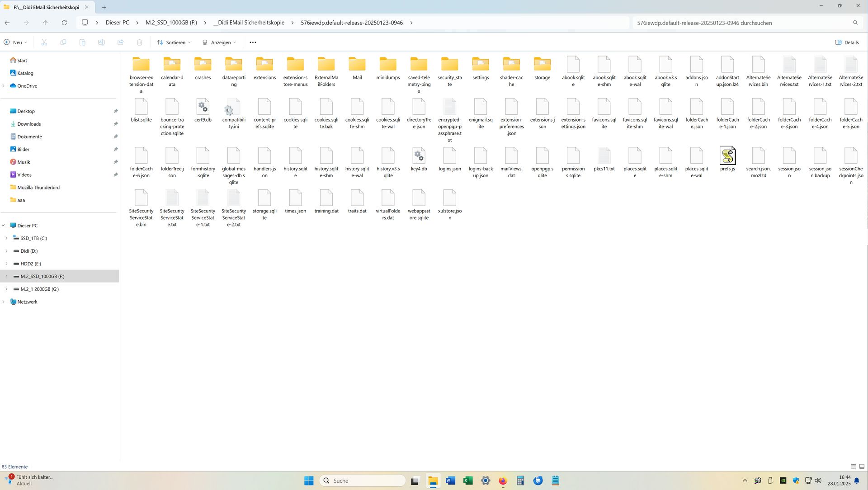Screen dimensions: 868x490
Task: Navigate to Dieser PC in breadcrumb
Action: pyautogui.click(x=117, y=23)
